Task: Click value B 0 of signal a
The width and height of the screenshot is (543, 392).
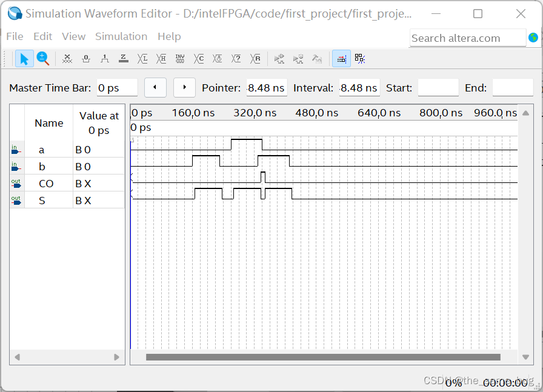Action: click(x=83, y=150)
